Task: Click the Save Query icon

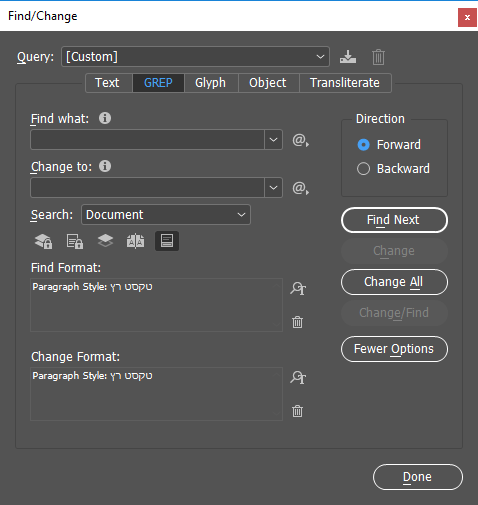Action: (348, 57)
